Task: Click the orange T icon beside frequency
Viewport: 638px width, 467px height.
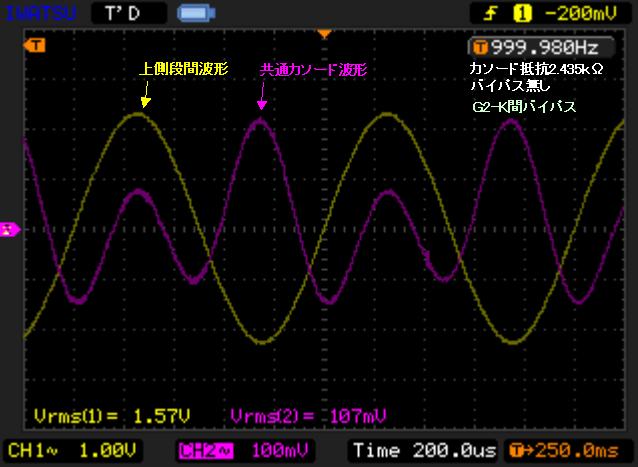Action: pyautogui.click(x=481, y=48)
